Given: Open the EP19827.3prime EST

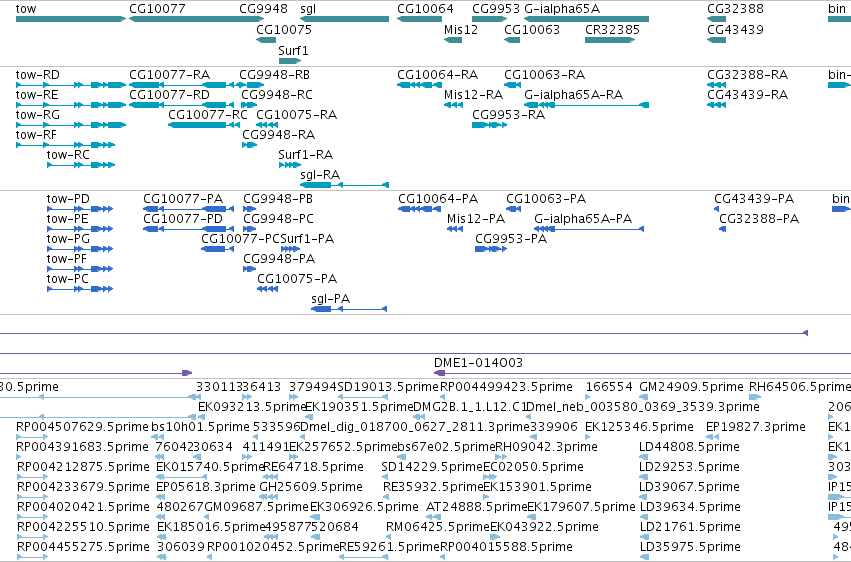Looking at the screenshot, I should coord(713,437).
